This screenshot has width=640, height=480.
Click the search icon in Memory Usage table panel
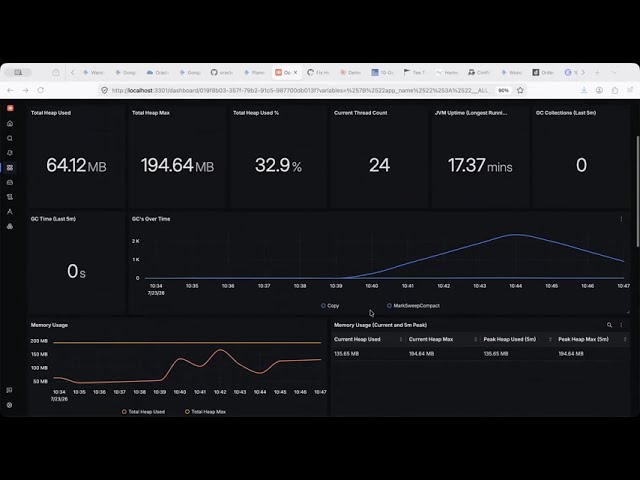pyautogui.click(x=609, y=325)
